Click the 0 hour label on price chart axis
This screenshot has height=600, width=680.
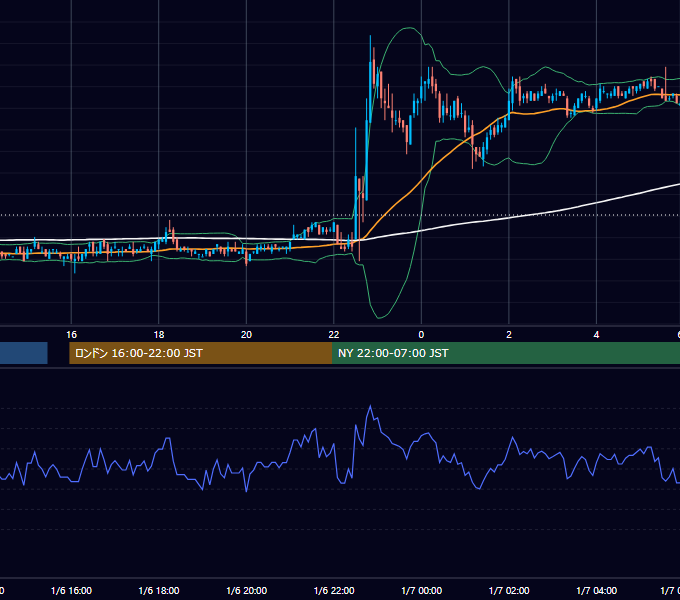421,335
